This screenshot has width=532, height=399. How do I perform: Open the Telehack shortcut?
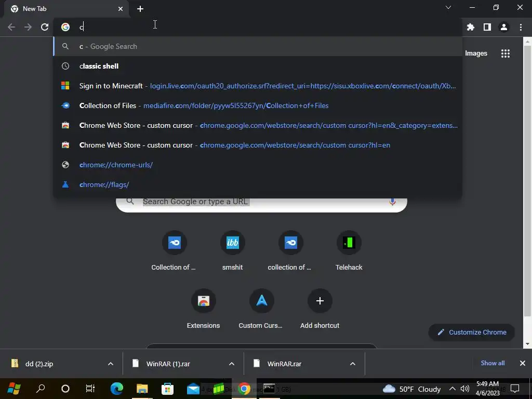(349, 251)
